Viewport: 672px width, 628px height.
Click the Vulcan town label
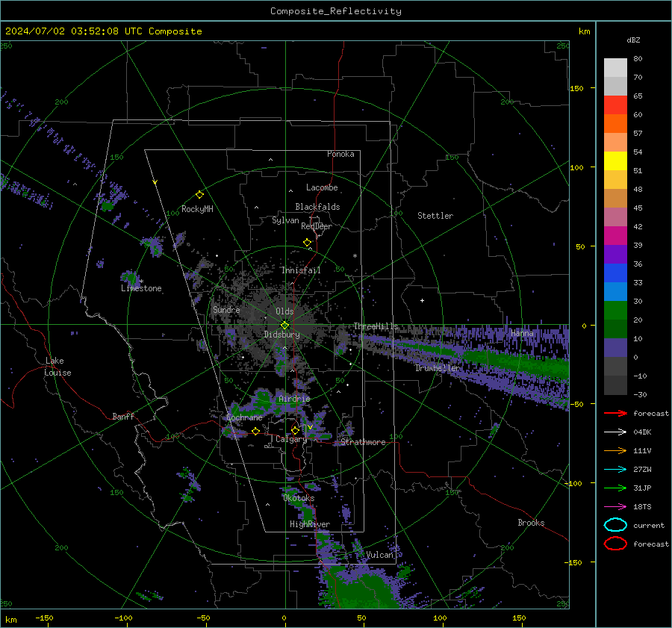point(380,555)
